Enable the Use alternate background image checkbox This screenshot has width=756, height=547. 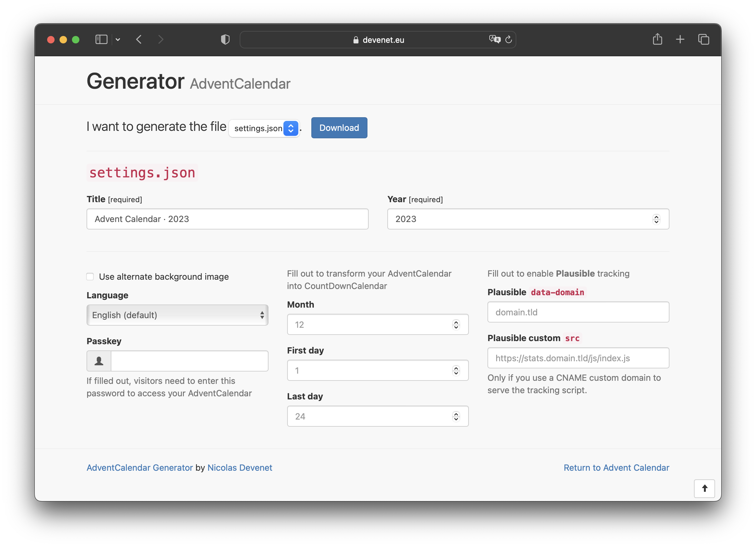(x=90, y=276)
